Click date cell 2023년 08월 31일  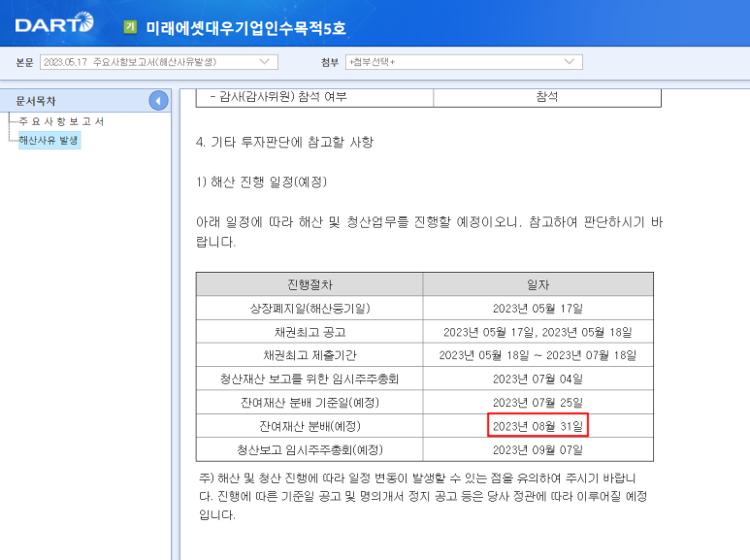(538, 426)
